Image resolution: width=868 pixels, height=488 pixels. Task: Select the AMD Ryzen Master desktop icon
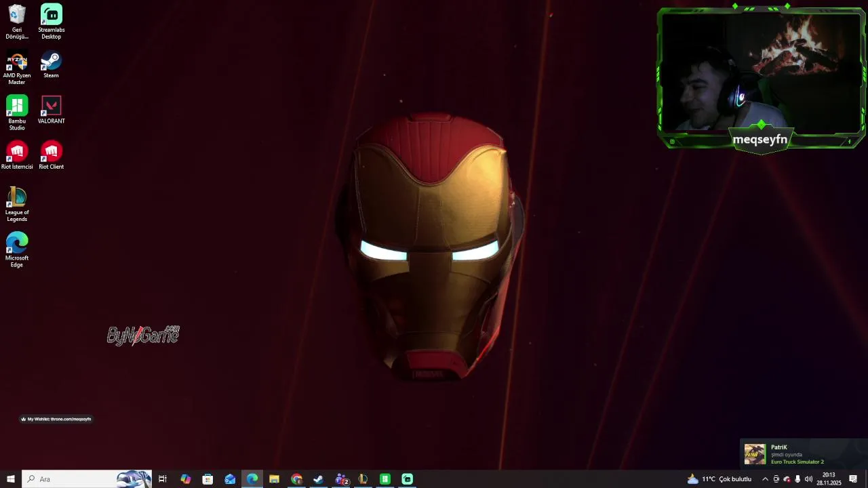coord(17,68)
